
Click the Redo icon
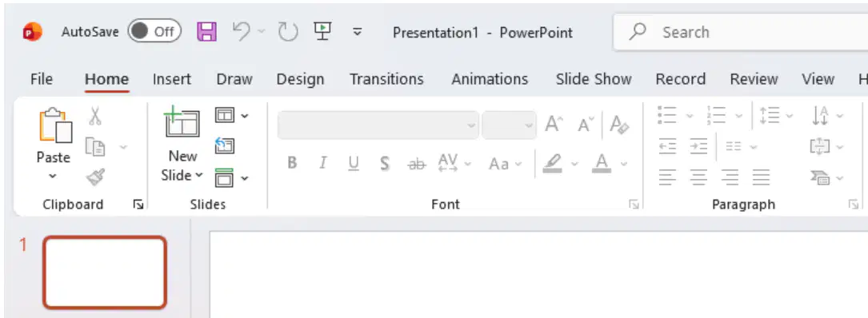[288, 31]
